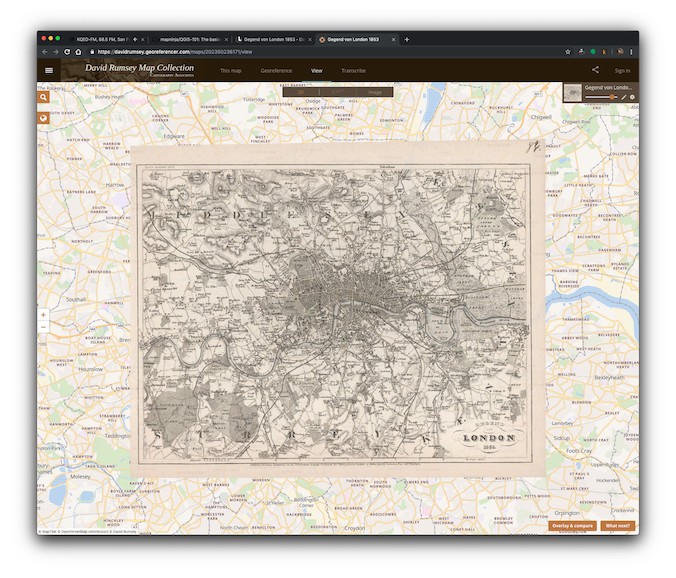Zoom in with the plus button
The image size is (676, 578).
[43, 315]
